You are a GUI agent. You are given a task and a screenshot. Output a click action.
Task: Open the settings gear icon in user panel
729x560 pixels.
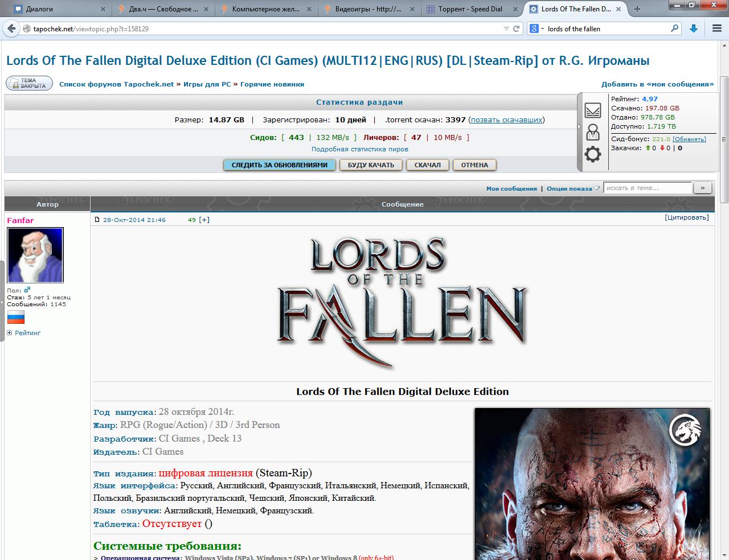pyautogui.click(x=593, y=154)
